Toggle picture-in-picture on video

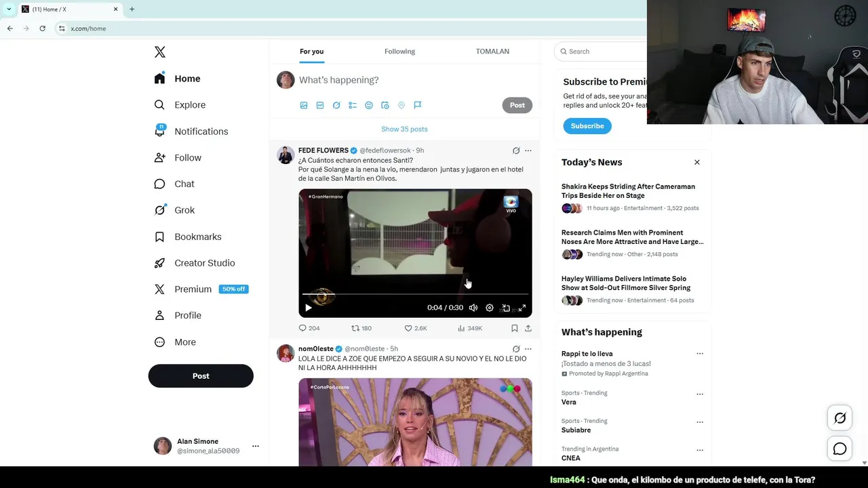click(x=506, y=308)
